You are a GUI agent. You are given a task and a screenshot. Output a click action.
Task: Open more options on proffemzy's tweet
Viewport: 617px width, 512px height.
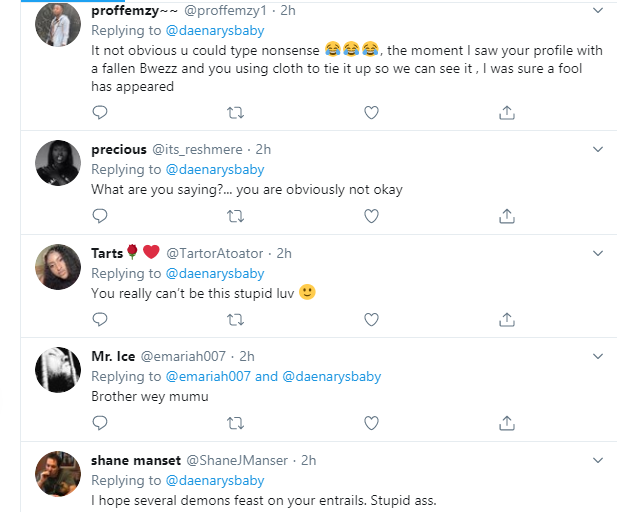click(598, 11)
